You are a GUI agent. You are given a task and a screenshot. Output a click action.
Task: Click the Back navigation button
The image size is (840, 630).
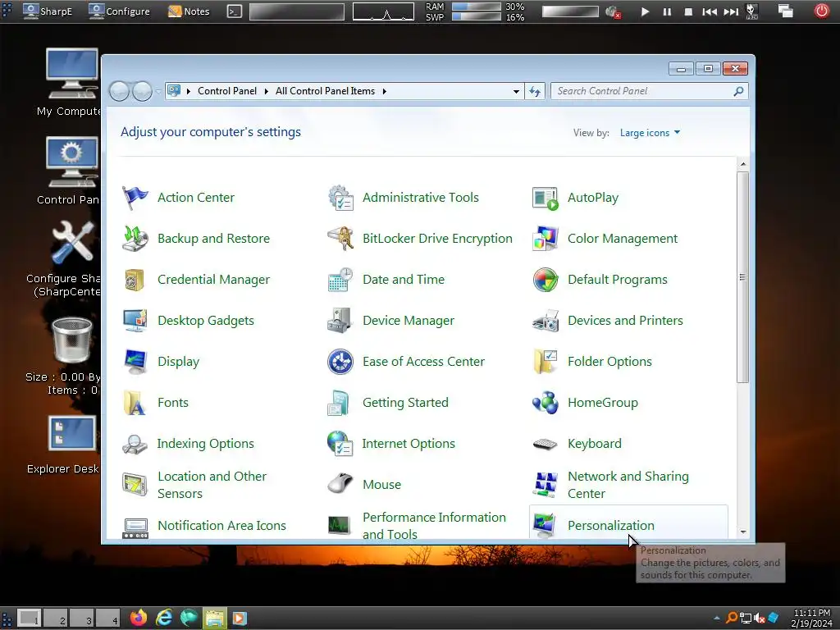coord(119,92)
